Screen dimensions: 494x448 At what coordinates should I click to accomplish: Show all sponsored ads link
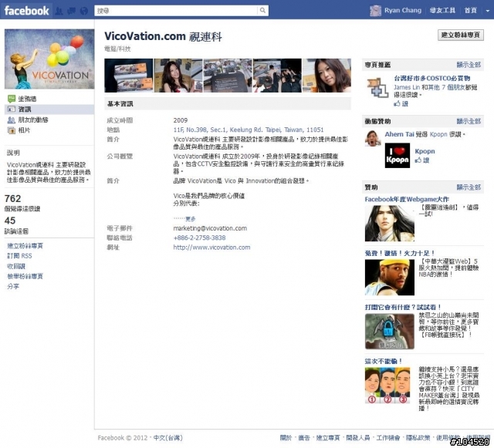(x=469, y=187)
